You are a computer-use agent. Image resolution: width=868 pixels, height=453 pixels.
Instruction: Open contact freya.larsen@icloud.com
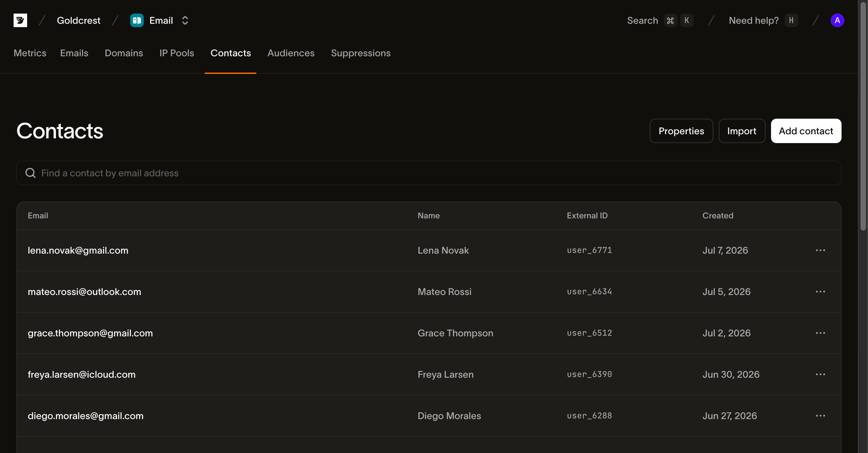[82, 374]
